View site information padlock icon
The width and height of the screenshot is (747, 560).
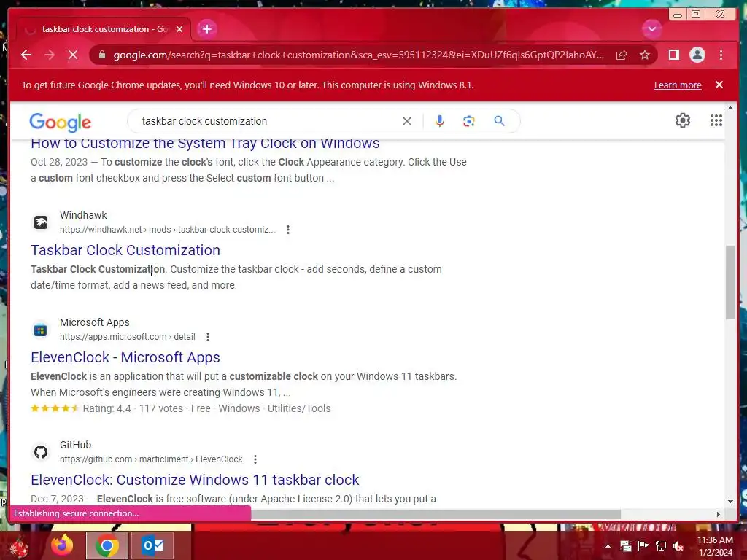(x=102, y=55)
